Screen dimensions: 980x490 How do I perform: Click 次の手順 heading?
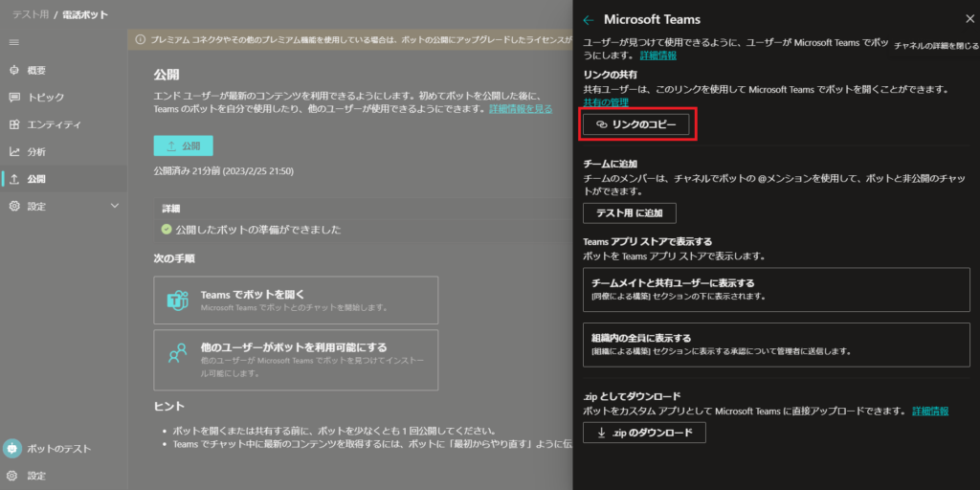pos(173,258)
